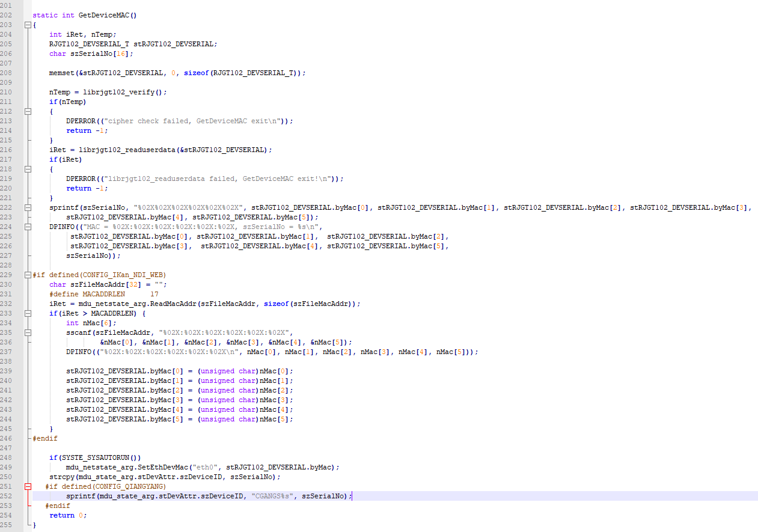
Task: Click the memset function call
Action: tap(60, 73)
